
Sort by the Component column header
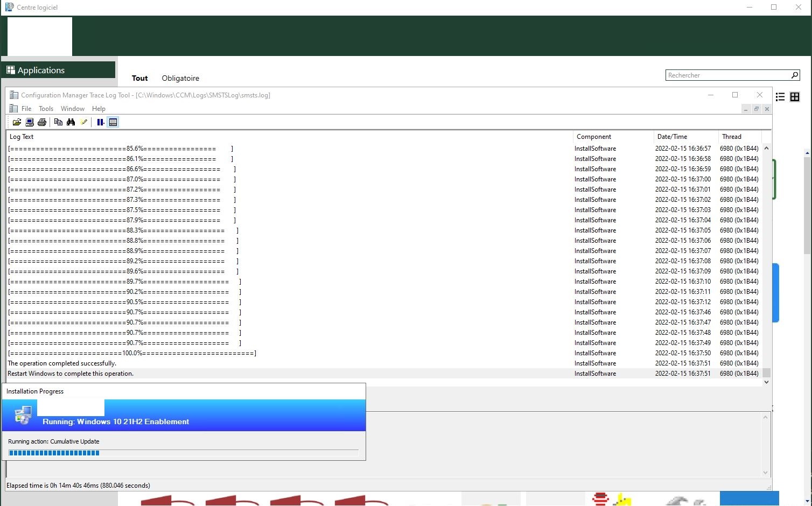(613, 137)
